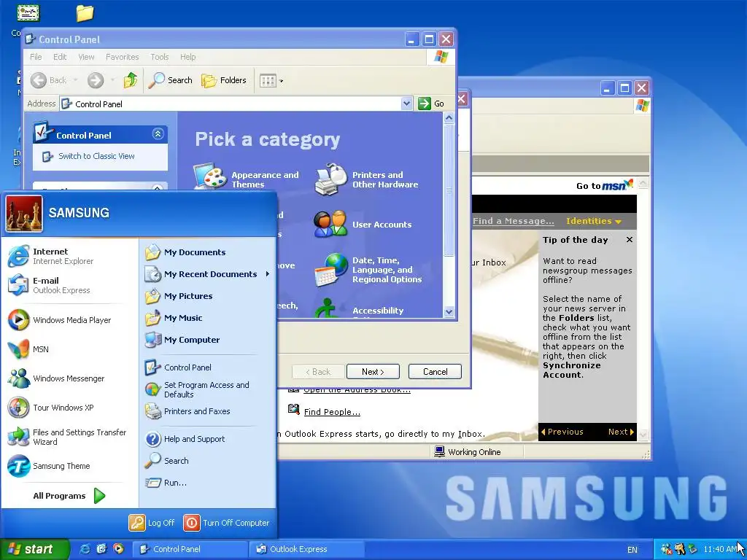Open the Identities dropdown in Outlook Express

click(x=594, y=221)
